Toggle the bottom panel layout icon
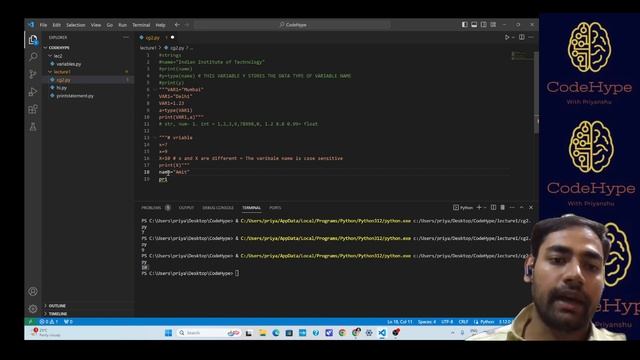This screenshot has height=360, width=640. pos(474,24)
